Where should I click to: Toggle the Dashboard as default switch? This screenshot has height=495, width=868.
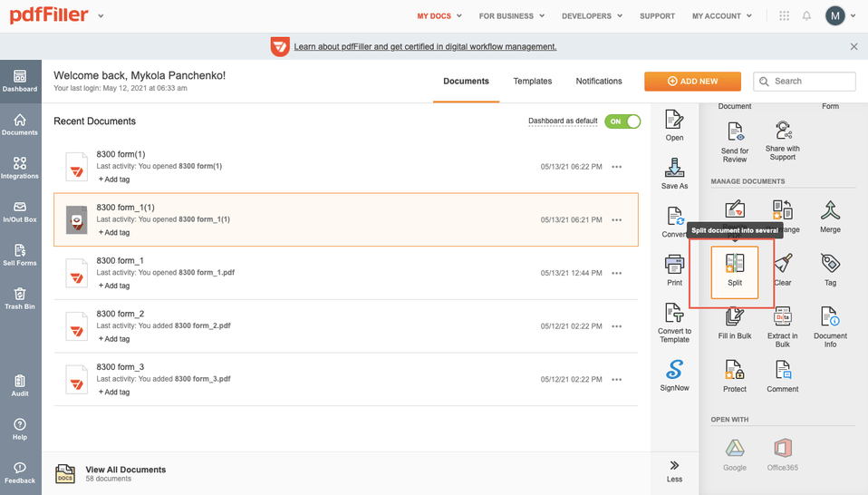coord(622,121)
